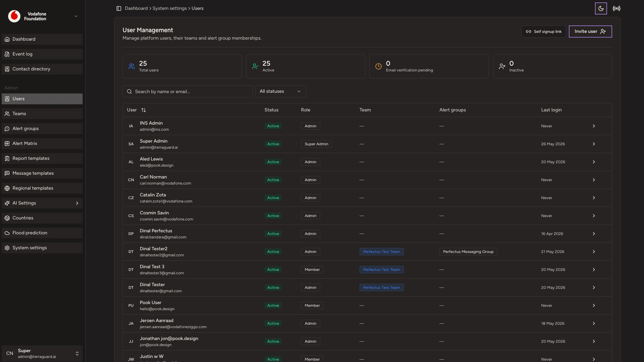Screen dimensions: 644x362
Task: Open Dinal Tester row details chevron
Action: [594, 288]
